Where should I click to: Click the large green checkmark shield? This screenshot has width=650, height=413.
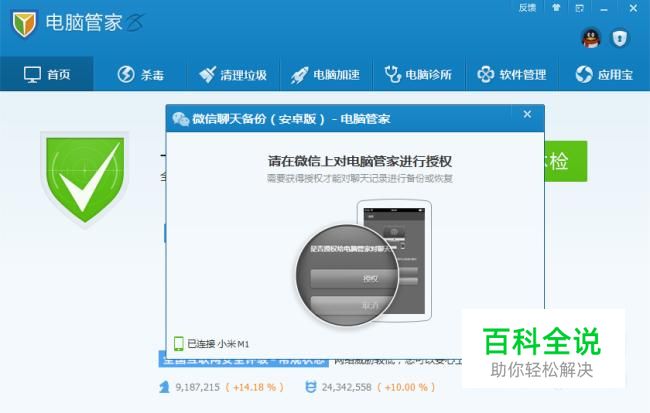[85, 180]
